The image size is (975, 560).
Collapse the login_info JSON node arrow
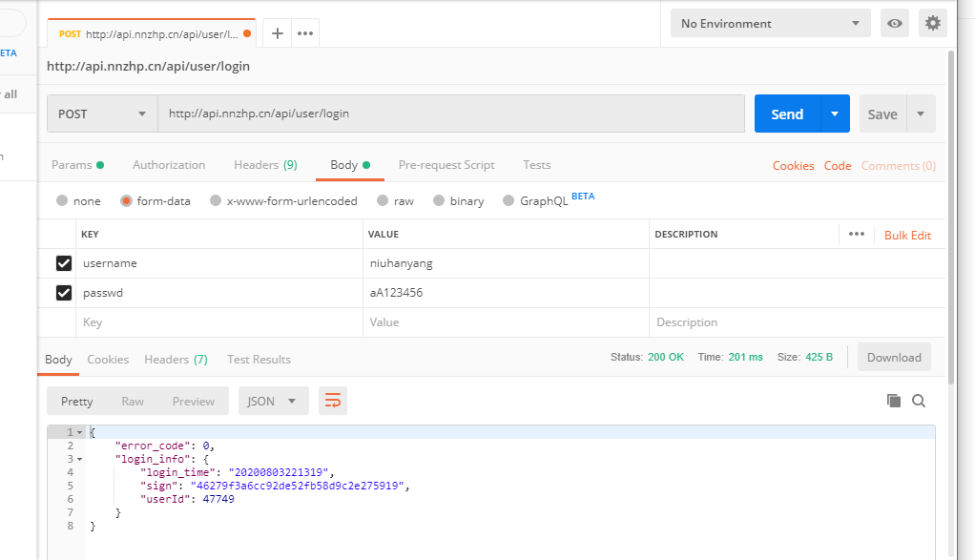(x=79, y=459)
